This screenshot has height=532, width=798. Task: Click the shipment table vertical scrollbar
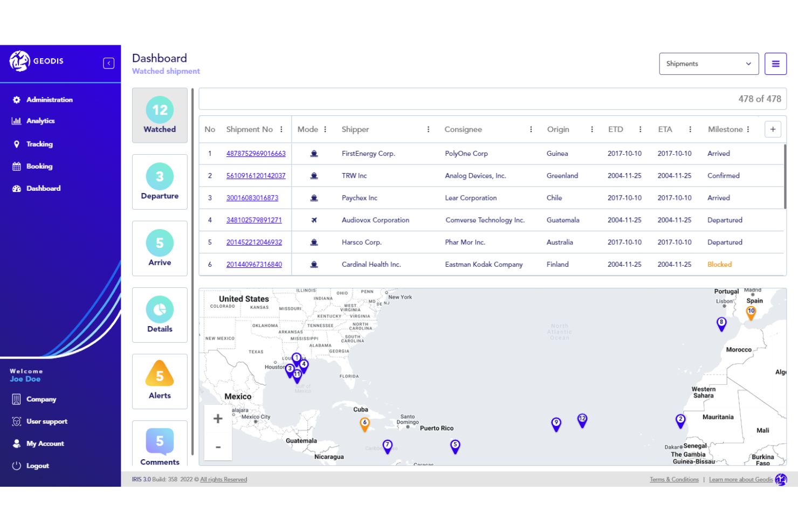coord(785,176)
